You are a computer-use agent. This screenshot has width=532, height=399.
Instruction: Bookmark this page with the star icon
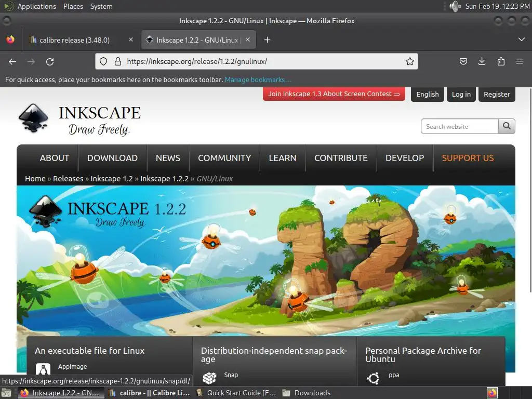(409, 61)
